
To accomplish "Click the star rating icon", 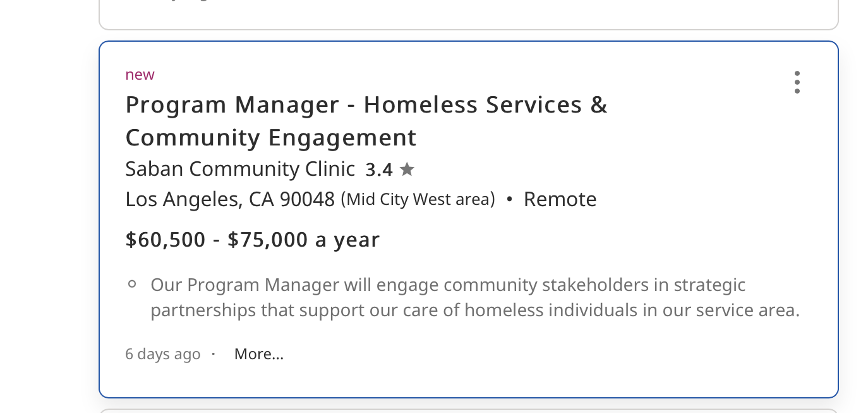I will click(x=407, y=170).
